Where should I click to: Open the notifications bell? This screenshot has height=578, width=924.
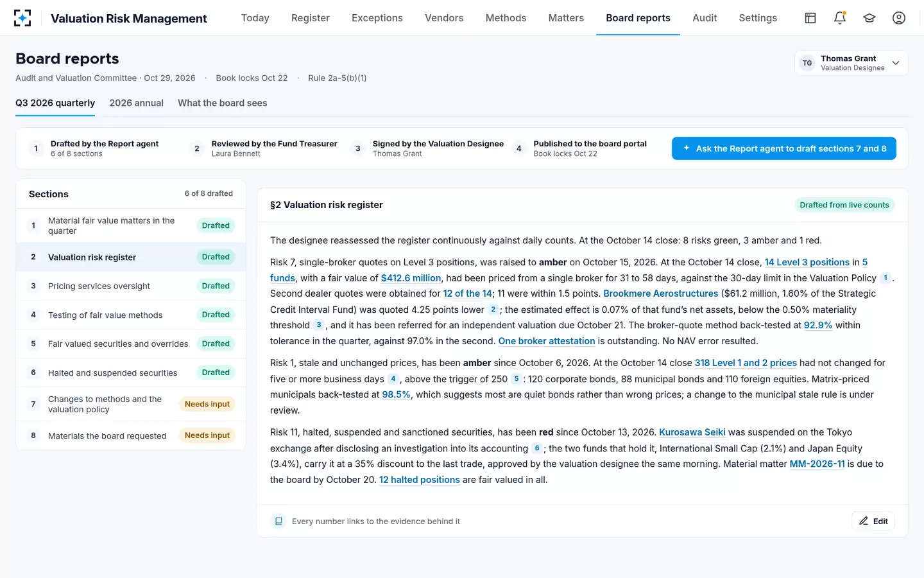point(840,18)
